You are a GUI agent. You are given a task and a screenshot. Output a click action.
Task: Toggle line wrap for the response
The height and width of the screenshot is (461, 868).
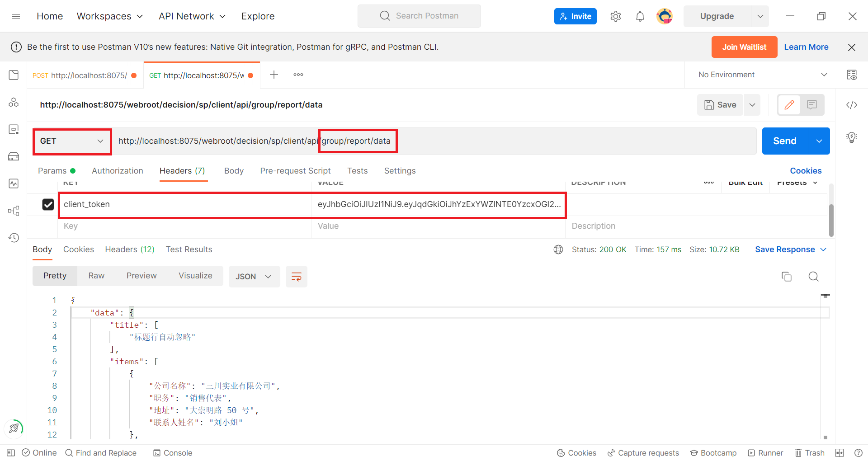point(297,277)
